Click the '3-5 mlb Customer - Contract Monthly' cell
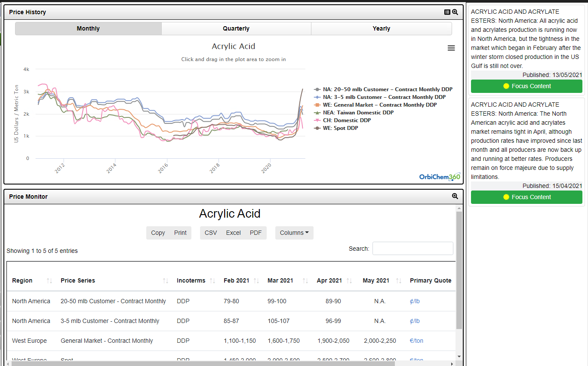The width and height of the screenshot is (588, 366). [110, 321]
